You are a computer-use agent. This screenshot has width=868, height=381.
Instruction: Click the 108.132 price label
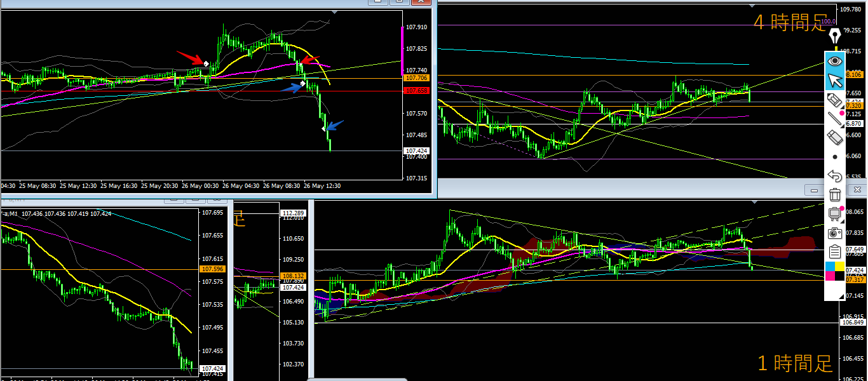pyautogui.click(x=293, y=276)
